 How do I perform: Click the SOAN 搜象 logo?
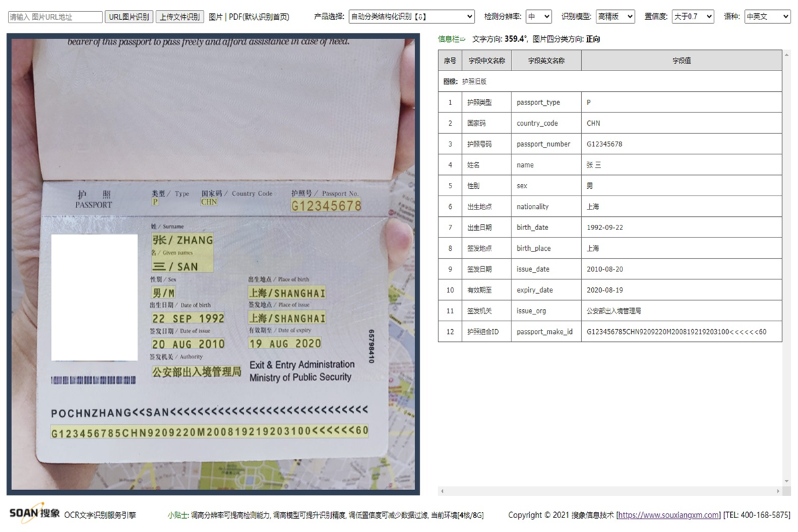tap(35, 513)
